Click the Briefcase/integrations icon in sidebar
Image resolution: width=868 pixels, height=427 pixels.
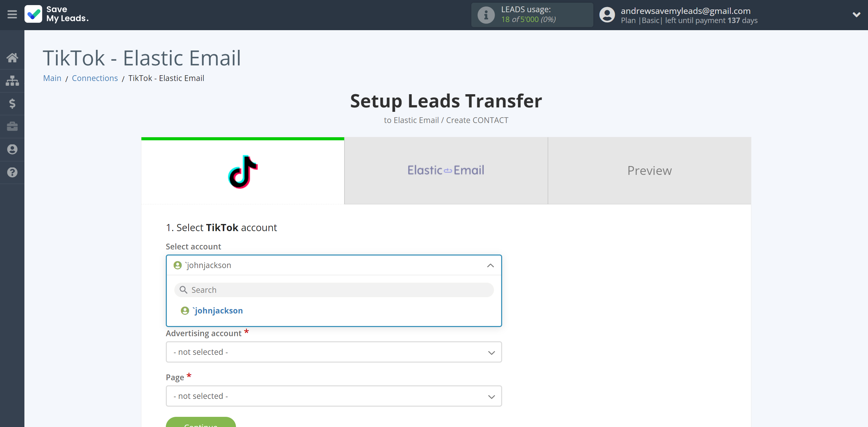pos(12,126)
